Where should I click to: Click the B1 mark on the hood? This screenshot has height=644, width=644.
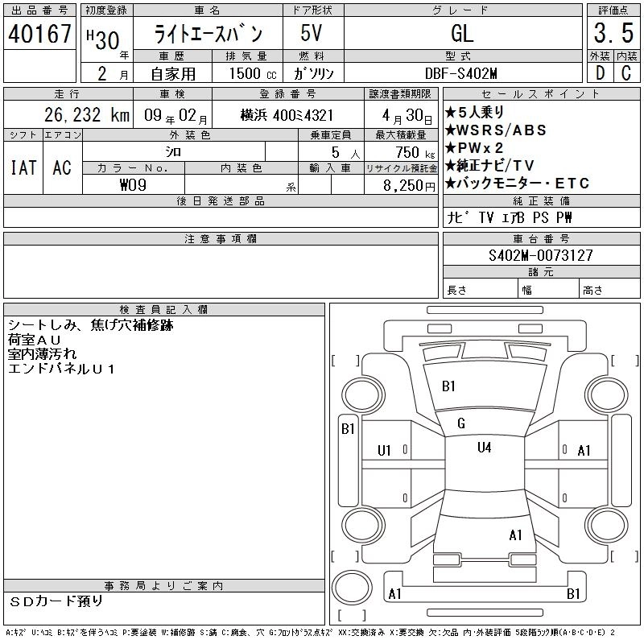448,386
